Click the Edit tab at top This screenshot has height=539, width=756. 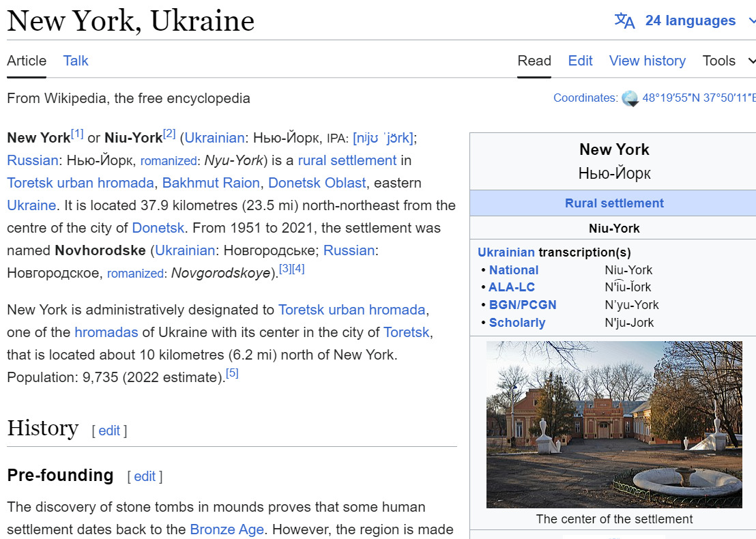[580, 61]
